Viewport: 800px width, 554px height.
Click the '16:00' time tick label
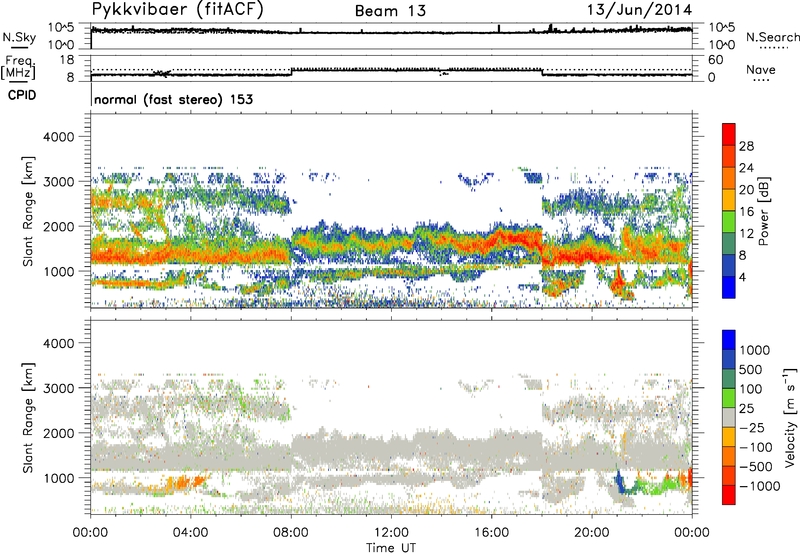tap(491, 533)
